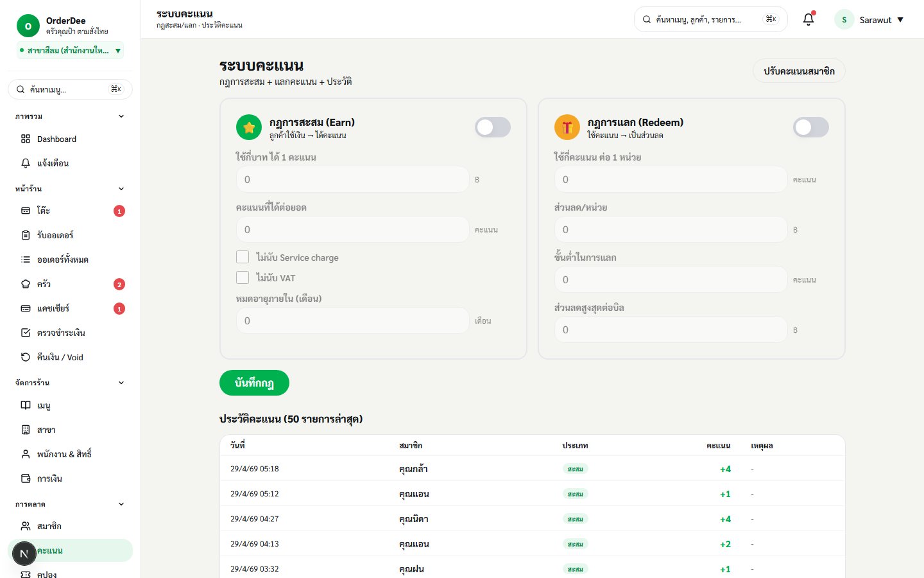Open the Sarawut user menu arrow

[x=900, y=20]
